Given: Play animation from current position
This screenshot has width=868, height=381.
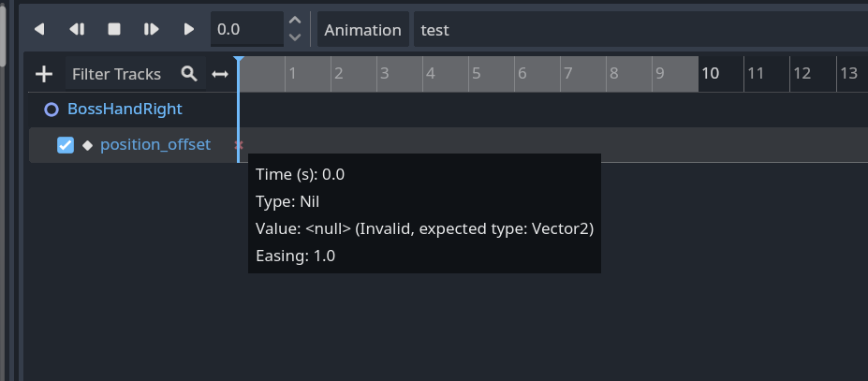Looking at the screenshot, I should click(x=189, y=30).
